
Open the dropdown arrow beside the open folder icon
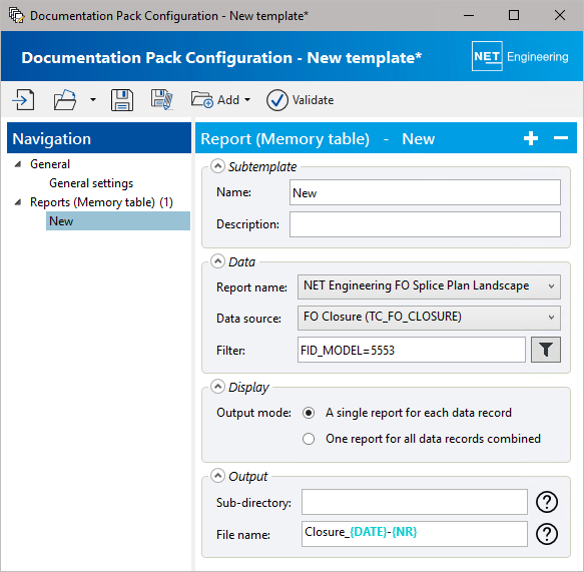tap(93, 99)
